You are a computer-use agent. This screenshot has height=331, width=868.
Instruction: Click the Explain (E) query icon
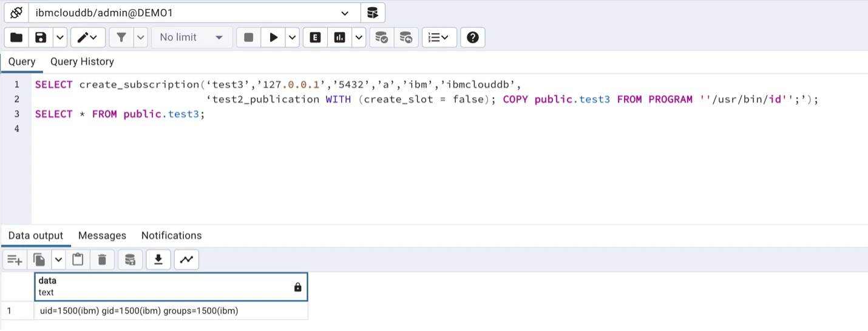click(x=315, y=38)
